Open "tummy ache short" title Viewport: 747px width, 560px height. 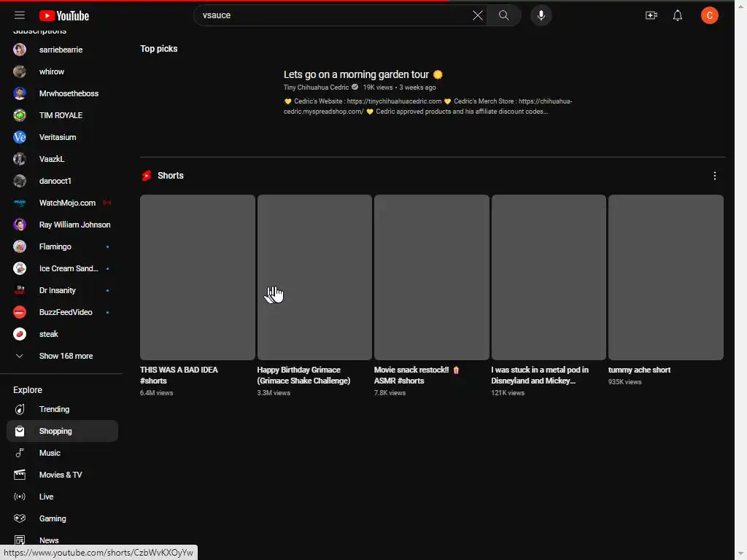pyautogui.click(x=639, y=370)
